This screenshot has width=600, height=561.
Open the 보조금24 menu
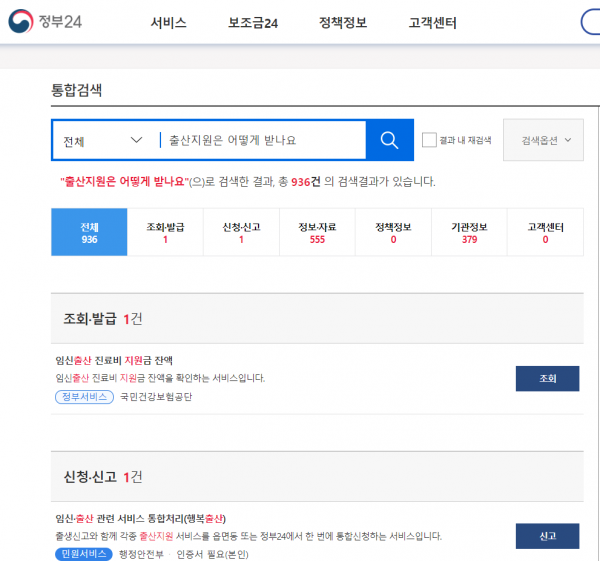pyautogui.click(x=252, y=23)
